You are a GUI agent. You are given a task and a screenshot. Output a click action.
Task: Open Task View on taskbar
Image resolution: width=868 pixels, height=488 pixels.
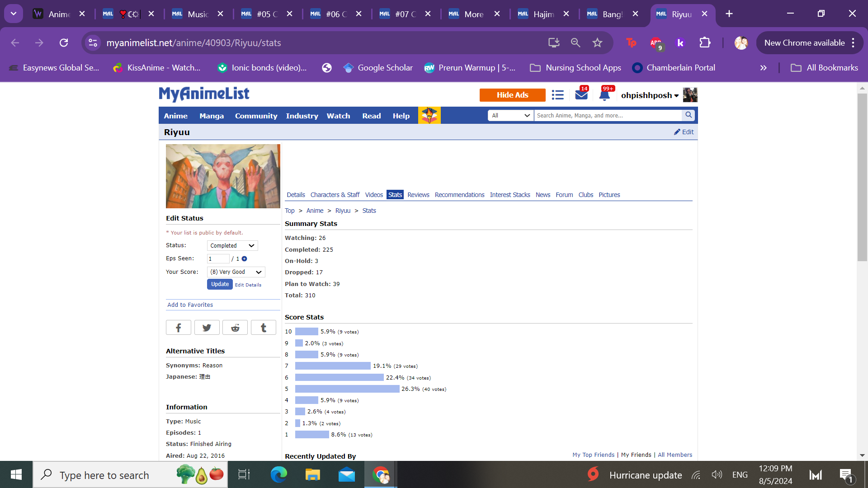coord(244,475)
